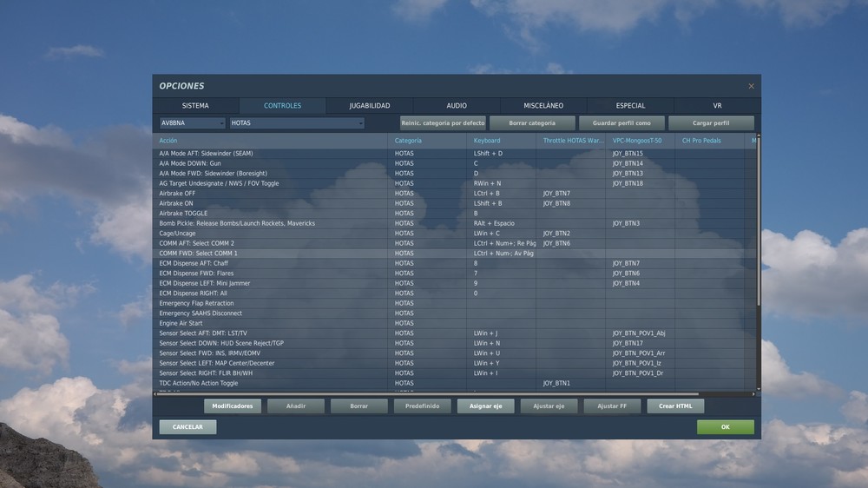Click Guardar perfil como button
The image size is (868, 488).
tap(621, 123)
